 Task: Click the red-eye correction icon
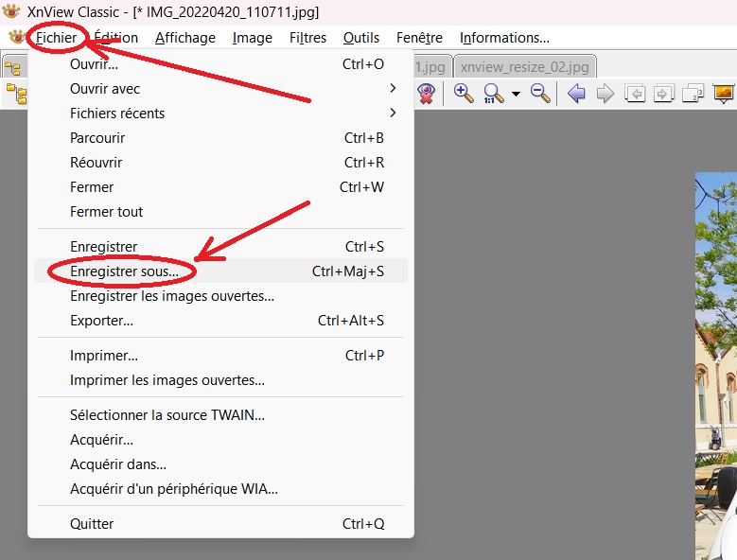[427, 93]
